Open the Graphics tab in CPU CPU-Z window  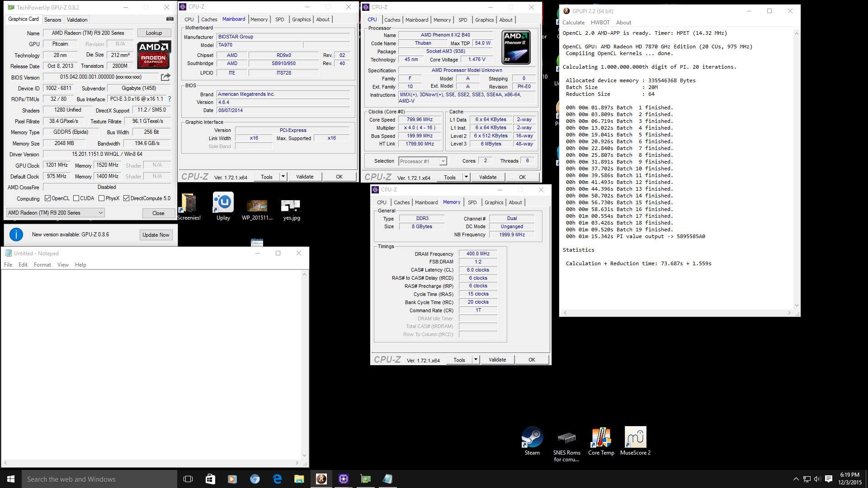coord(484,20)
